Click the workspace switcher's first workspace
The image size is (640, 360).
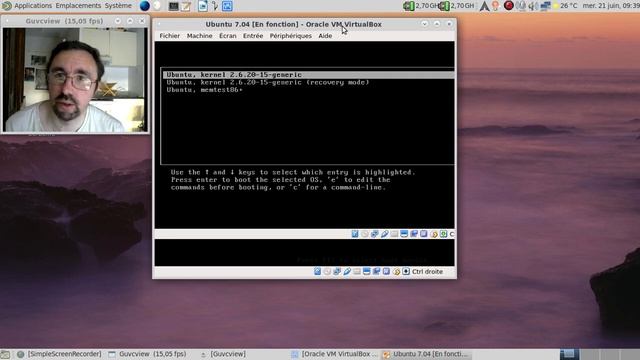pos(569,354)
